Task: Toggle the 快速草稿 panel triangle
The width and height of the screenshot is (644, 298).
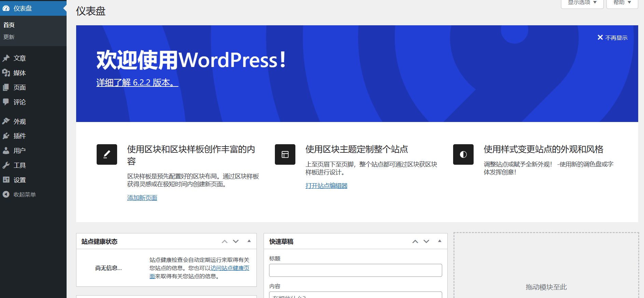Action: 440,241
